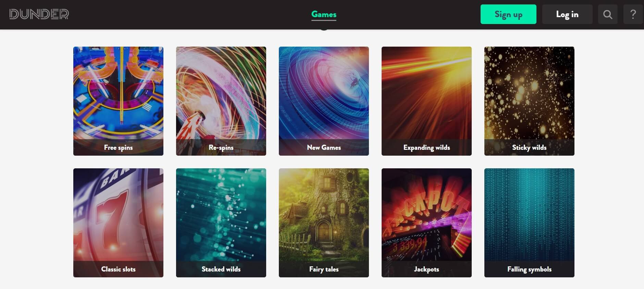Click the Falling symbols label text
644x289 pixels.
coord(529,269)
